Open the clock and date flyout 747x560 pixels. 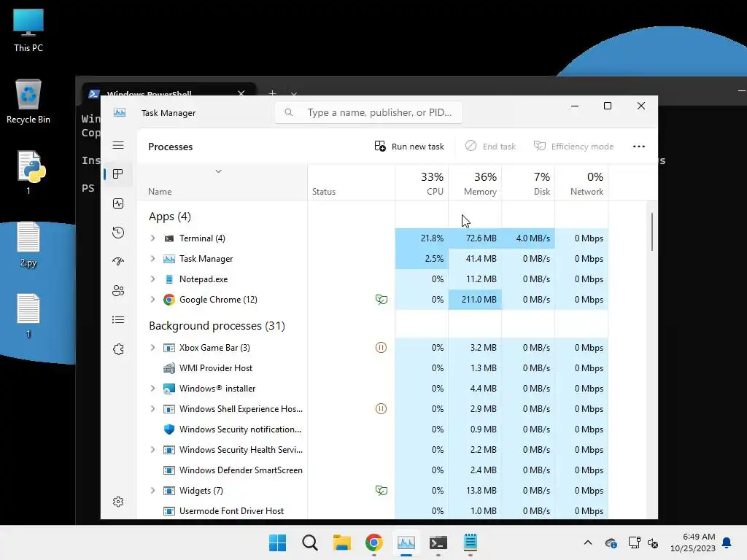(x=693, y=542)
